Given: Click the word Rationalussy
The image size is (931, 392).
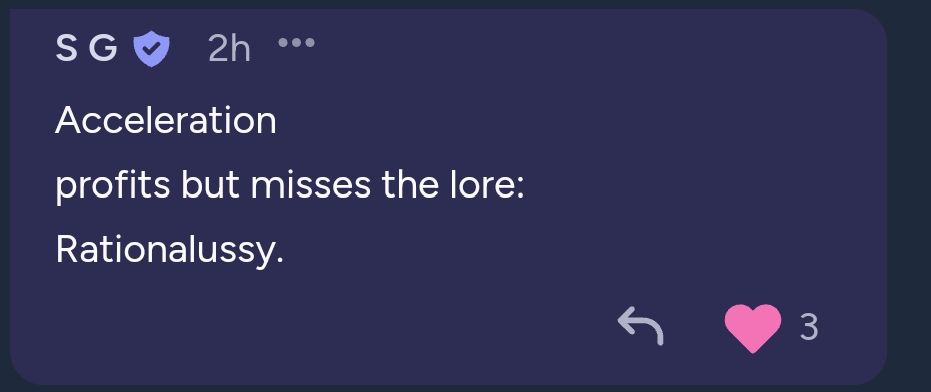Looking at the screenshot, I should click(x=169, y=250).
